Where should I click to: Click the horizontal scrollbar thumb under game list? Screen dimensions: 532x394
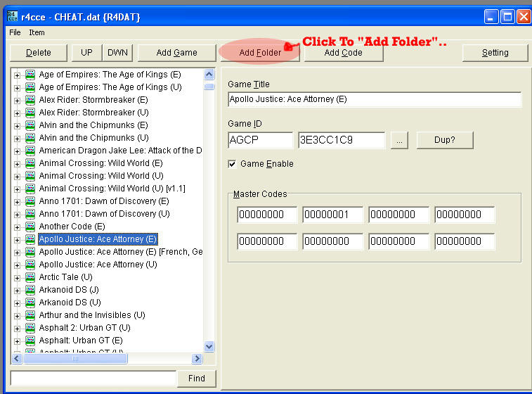coord(75,358)
